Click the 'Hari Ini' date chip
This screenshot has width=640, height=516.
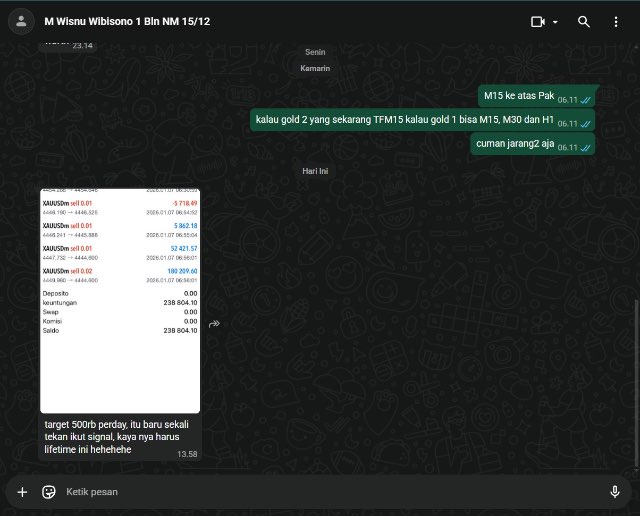coord(315,171)
